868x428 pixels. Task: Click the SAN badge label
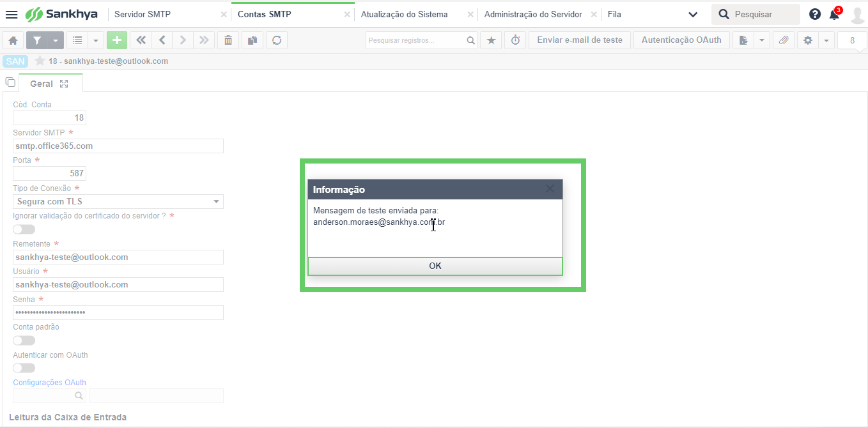15,61
